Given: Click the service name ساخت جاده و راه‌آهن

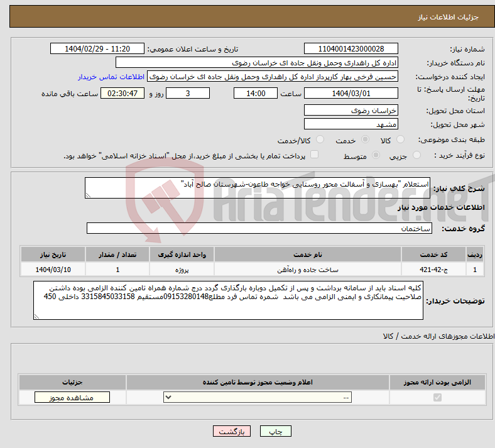Looking at the screenshot, I should 307,270.
